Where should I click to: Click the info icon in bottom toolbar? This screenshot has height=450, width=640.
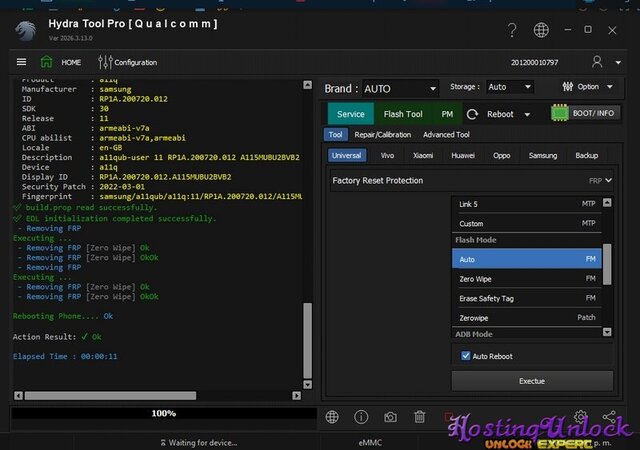[361, 416]
